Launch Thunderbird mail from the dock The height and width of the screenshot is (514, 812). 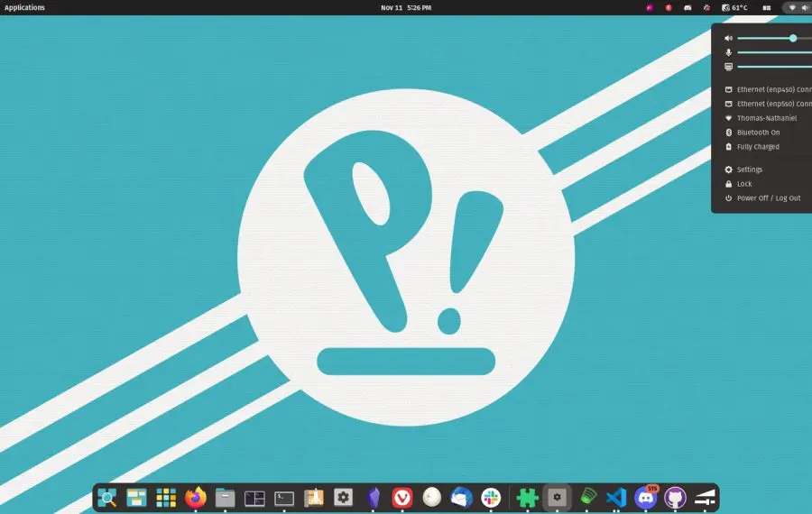[x=461, y=498]
